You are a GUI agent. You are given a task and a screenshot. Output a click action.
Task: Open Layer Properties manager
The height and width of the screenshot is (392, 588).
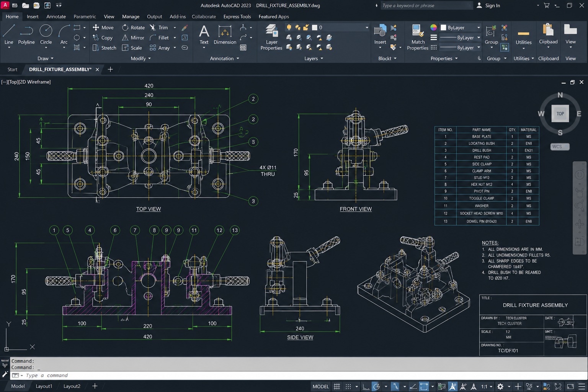click(271, 37)
